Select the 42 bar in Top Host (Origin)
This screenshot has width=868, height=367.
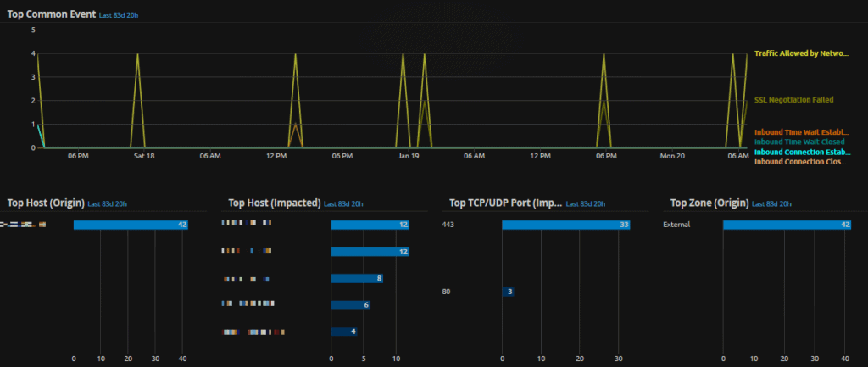tap(131, 225)
